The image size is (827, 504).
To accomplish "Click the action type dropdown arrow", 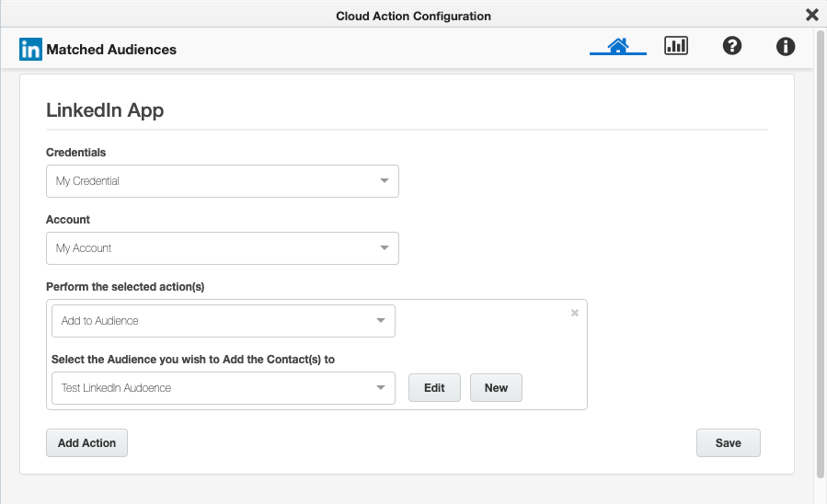I will coord(381,321).
